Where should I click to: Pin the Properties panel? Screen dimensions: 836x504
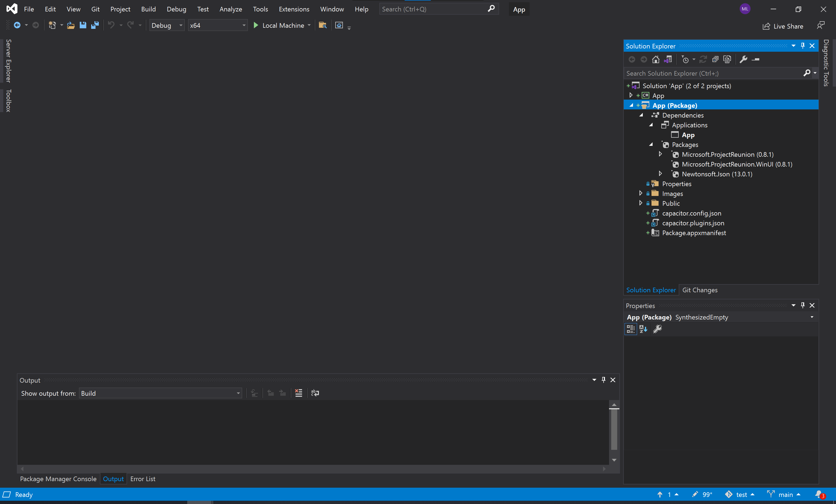point(803,305)
